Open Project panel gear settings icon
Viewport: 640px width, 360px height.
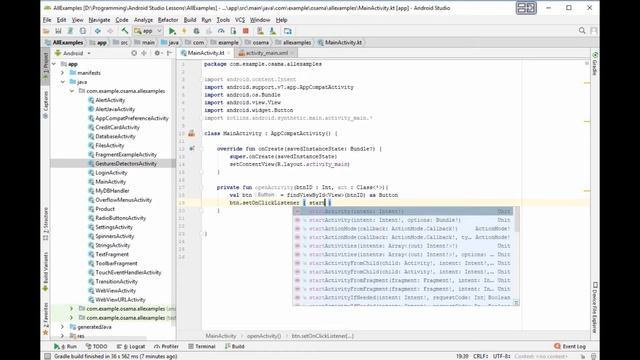[x=157, y=53]
